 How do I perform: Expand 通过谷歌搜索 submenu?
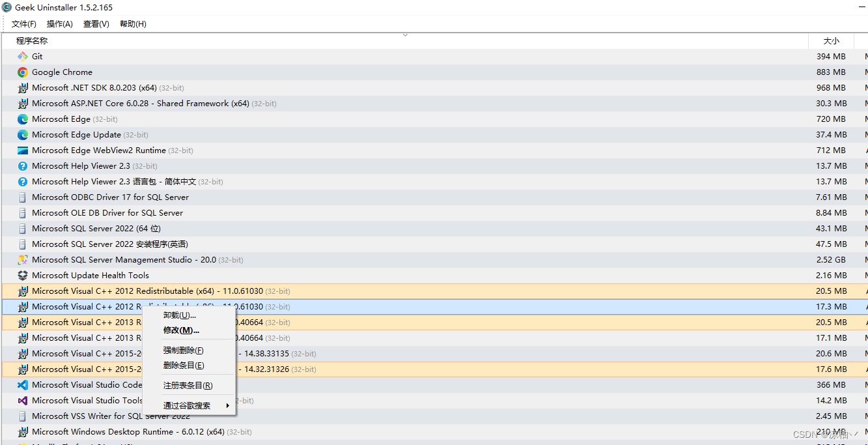point(189,406)
